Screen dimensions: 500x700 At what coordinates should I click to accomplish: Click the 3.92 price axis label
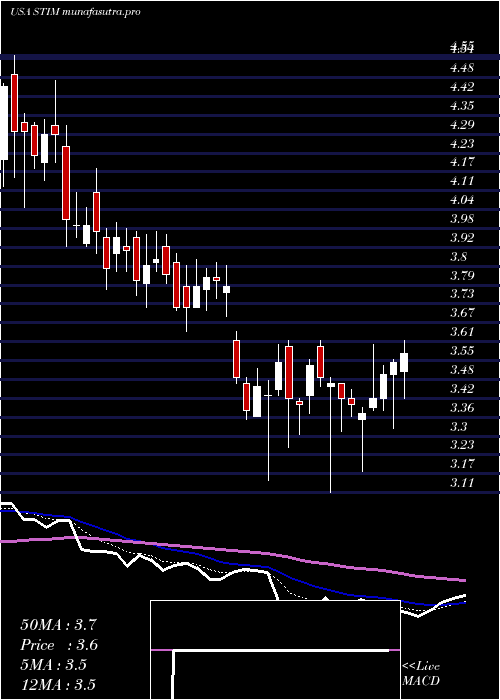(462, 238)
